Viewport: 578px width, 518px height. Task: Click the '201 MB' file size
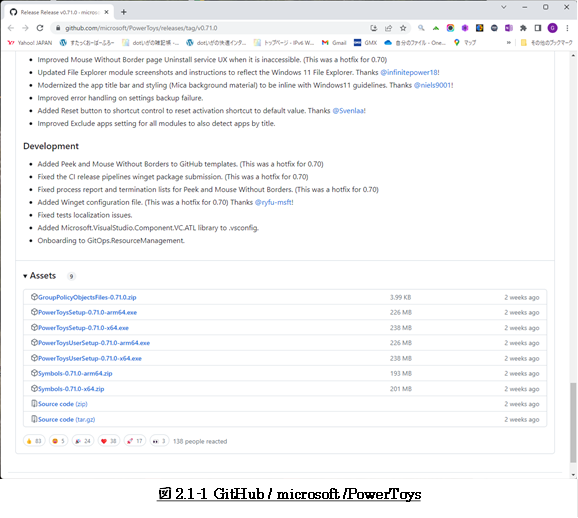tap(401, 389)
